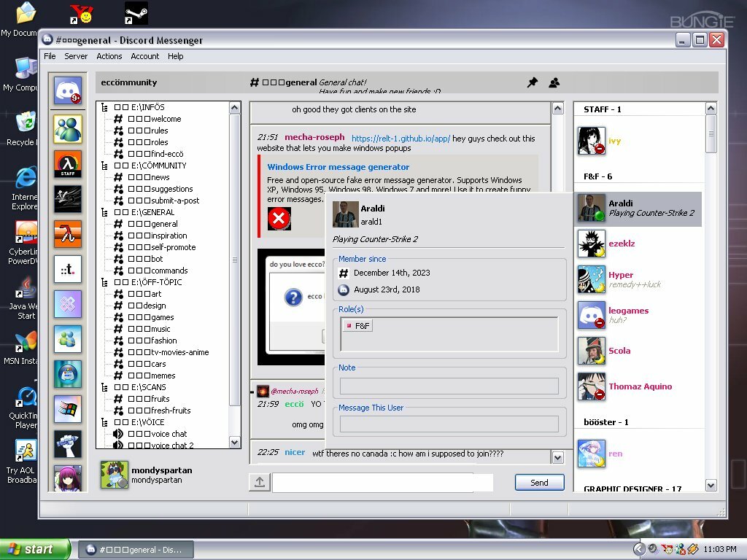The width and height of the screenshot is (747, 560).
Task: Show pinned messages with the pin icon
Action: 533,82
